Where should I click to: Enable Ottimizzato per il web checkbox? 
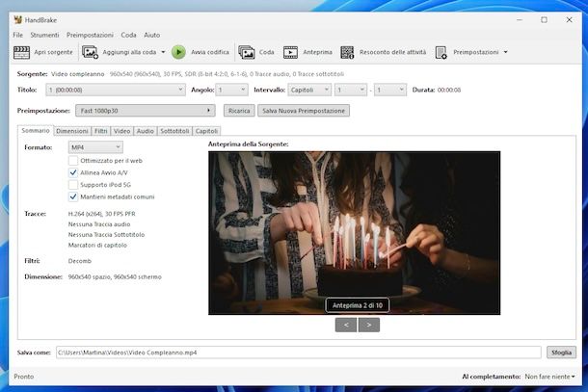coord(73,160)
